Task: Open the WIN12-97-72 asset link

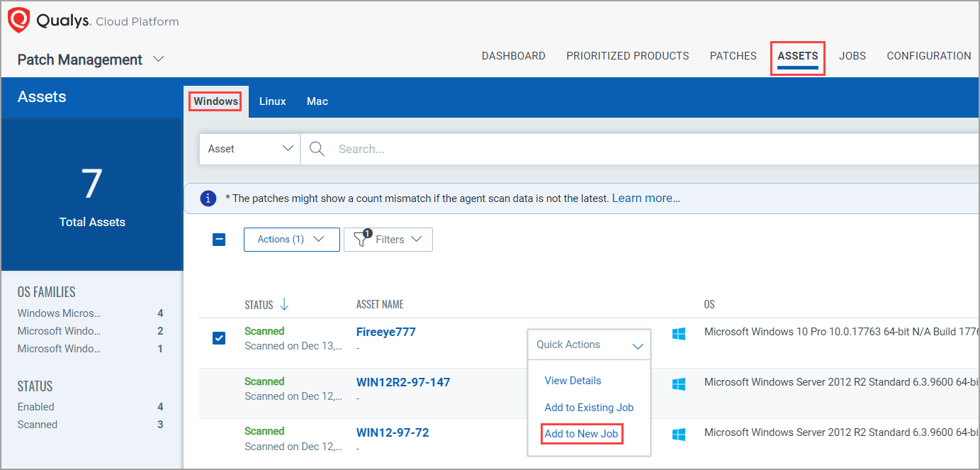Action: [393, 432]
